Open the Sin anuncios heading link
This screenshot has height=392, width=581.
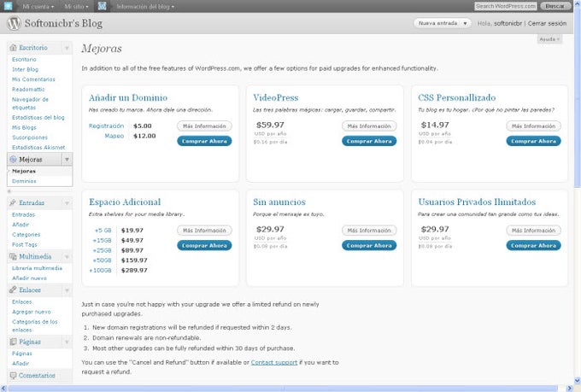(279, 202)
